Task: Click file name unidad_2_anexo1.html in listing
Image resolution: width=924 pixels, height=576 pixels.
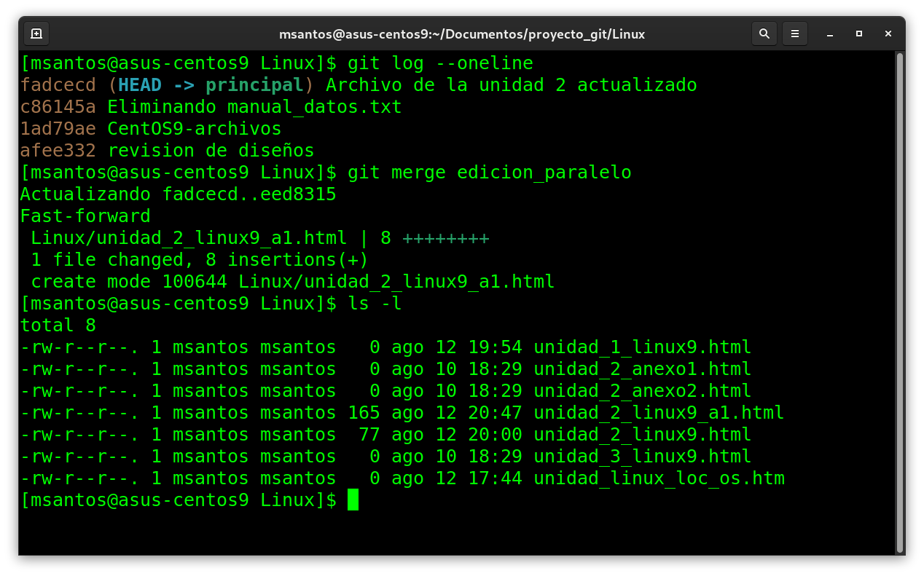Action: click(x=642, y=369)
